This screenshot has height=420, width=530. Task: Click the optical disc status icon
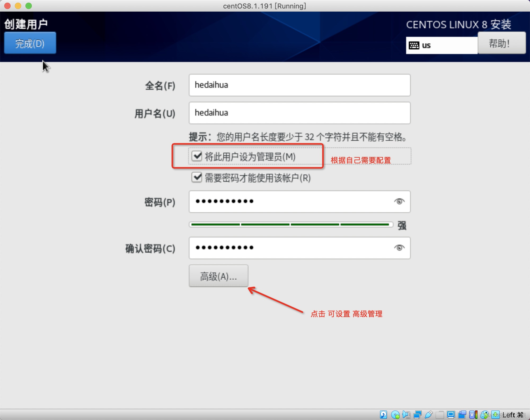coord(395,414)
